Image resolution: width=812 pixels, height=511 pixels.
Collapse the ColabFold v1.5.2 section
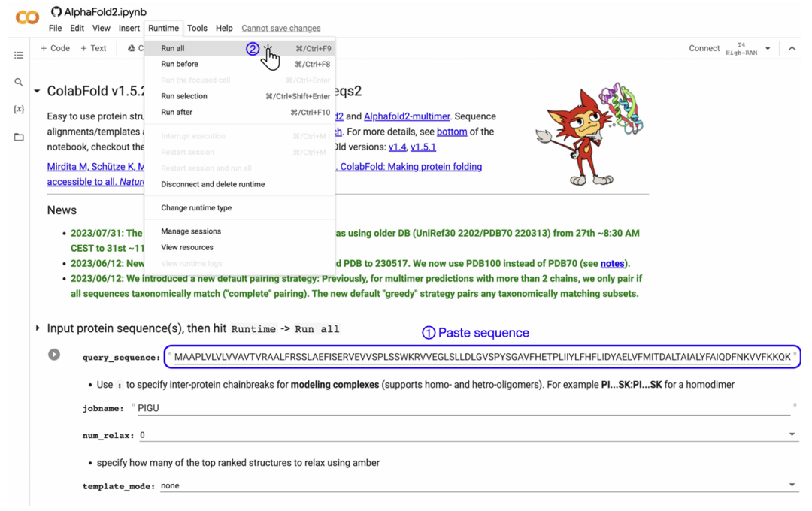(x=37, y=91)
